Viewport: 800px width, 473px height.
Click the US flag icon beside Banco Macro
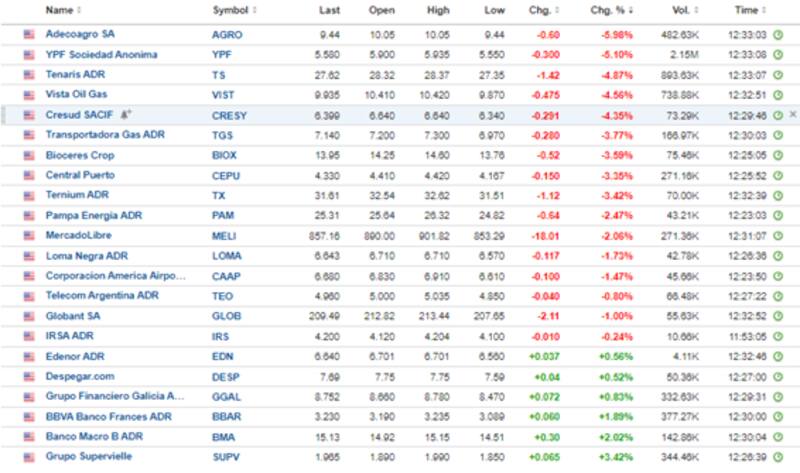(29, 436)
